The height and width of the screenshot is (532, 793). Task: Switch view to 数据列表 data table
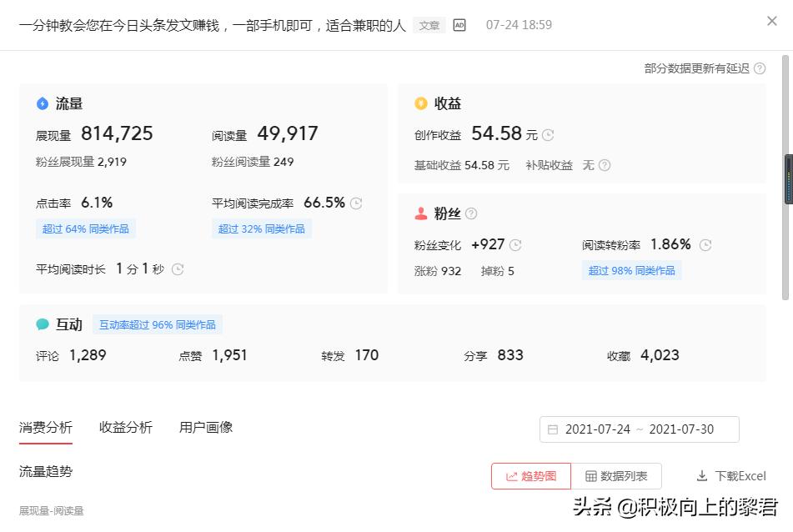click(x=615, y=475)
